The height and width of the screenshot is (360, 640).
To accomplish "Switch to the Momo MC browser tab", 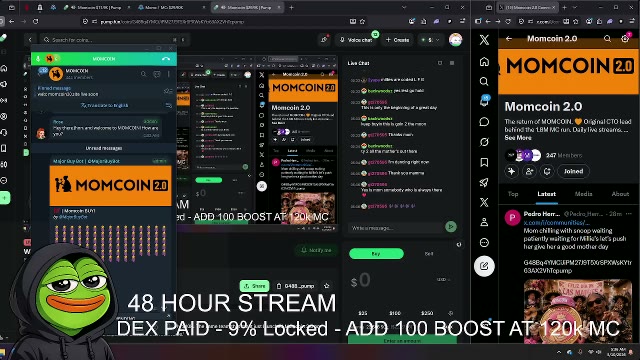I will 171,7.
